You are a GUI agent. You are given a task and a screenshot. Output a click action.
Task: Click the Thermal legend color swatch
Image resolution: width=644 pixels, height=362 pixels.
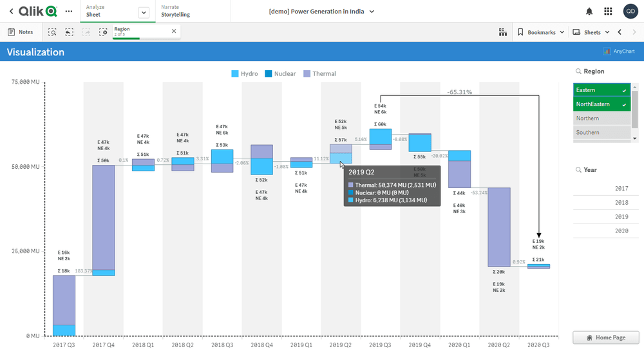coord(307,74)
